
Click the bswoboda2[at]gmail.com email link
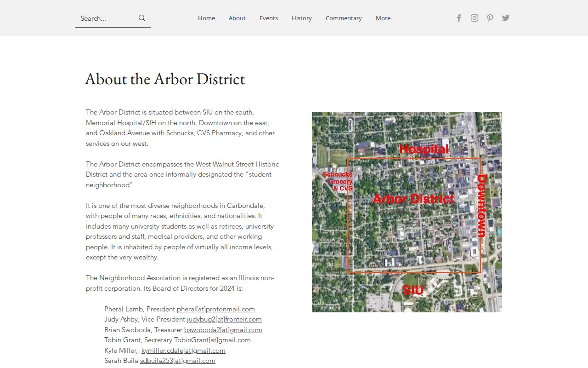223,330
